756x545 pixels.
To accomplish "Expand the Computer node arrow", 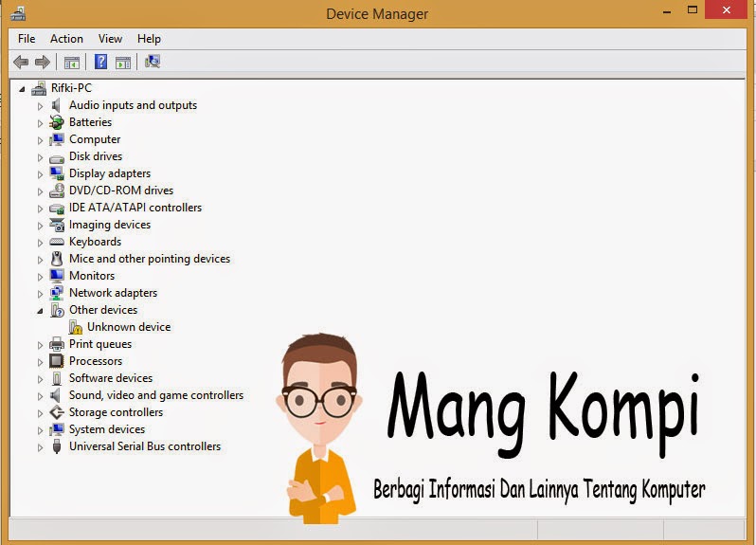I will 40,140.
